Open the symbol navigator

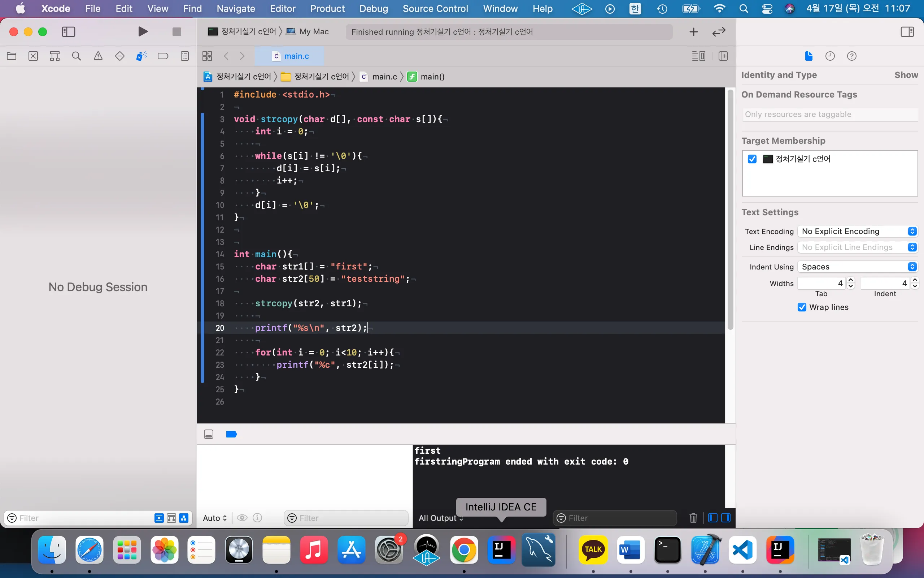coord(55,56)
